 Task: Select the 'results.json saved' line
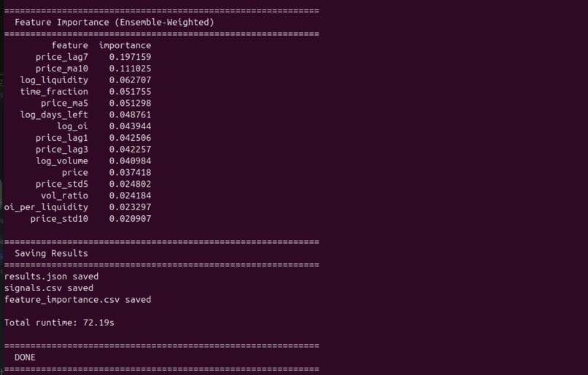click(x=51, y=277)
